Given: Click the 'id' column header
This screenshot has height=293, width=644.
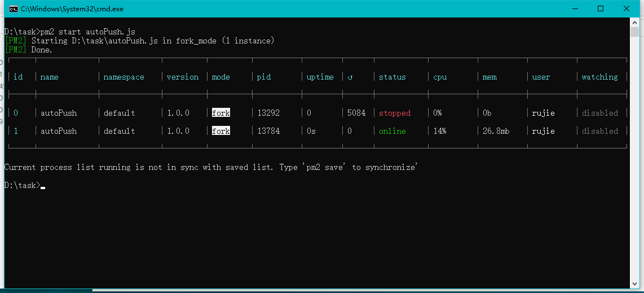Looking at the screenshot, I should coord(18,77).
